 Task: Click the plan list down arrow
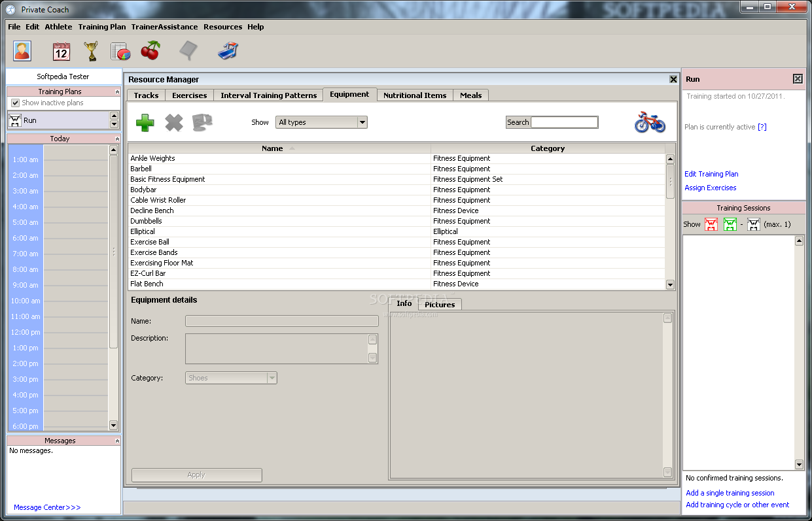114,124
